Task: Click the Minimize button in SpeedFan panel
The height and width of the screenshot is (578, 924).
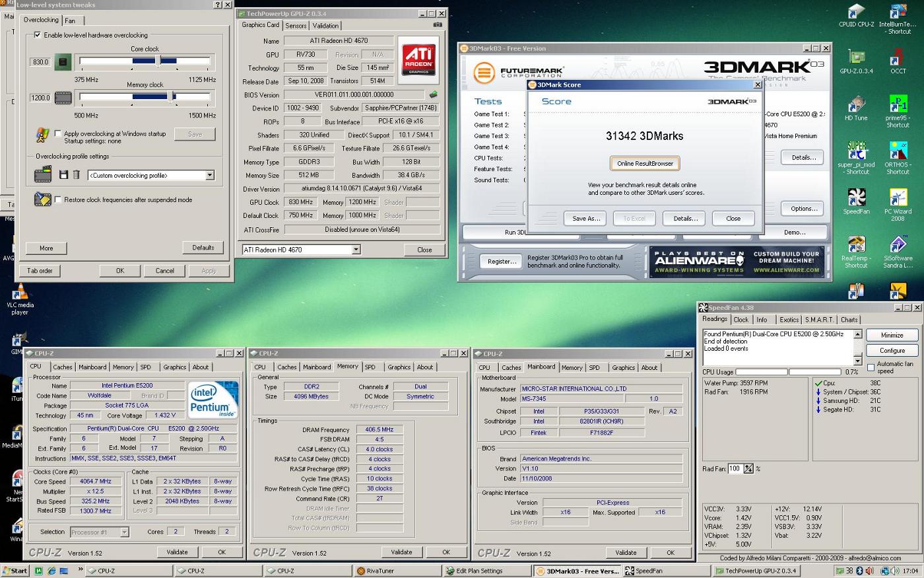Action: tap(892, 335)
